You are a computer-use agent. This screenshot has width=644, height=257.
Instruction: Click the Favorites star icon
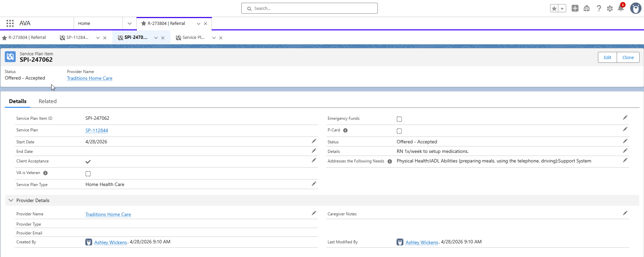click(x=554, y=9)
